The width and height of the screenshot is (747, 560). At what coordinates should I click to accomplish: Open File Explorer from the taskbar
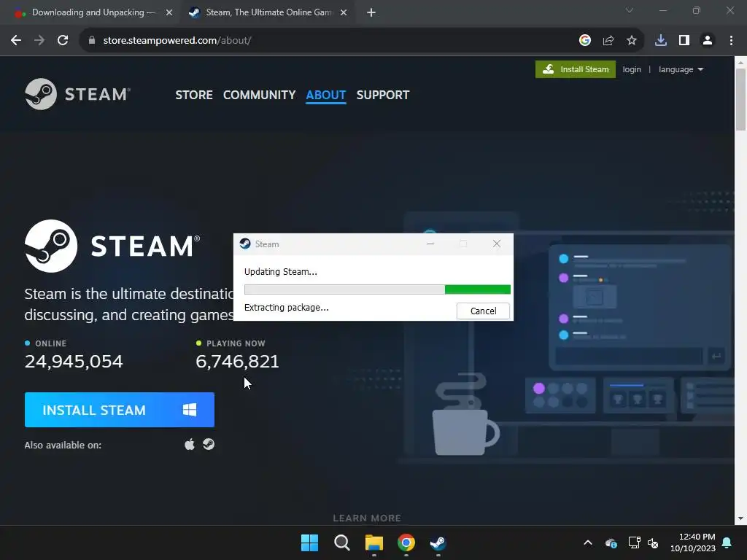point(374,542)
